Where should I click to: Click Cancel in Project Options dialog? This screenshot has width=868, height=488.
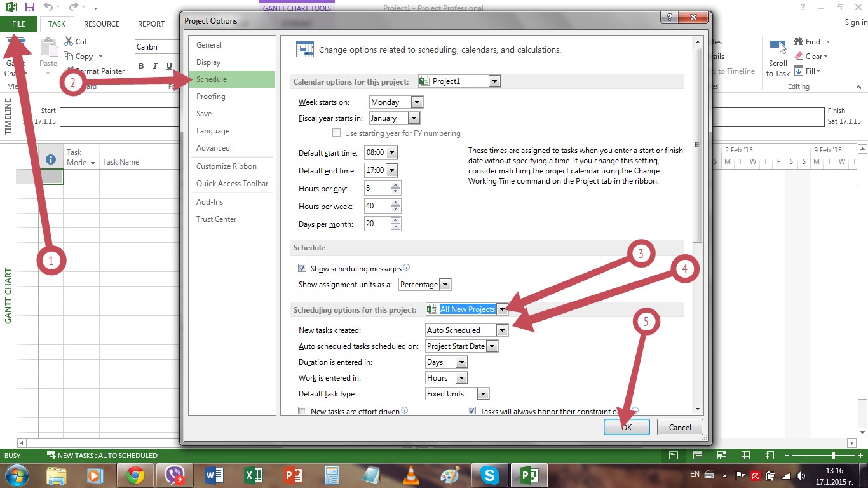680,427
